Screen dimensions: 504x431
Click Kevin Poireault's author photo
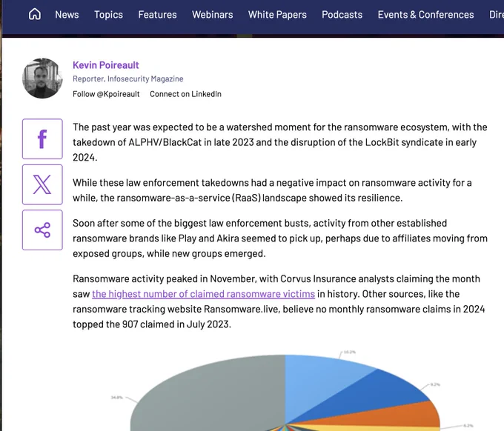(42, 78)
